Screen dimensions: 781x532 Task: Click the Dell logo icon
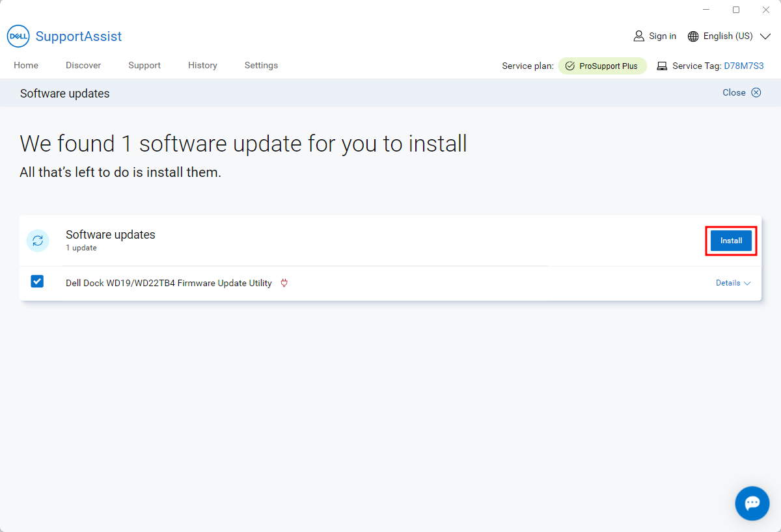click(18, 36)
